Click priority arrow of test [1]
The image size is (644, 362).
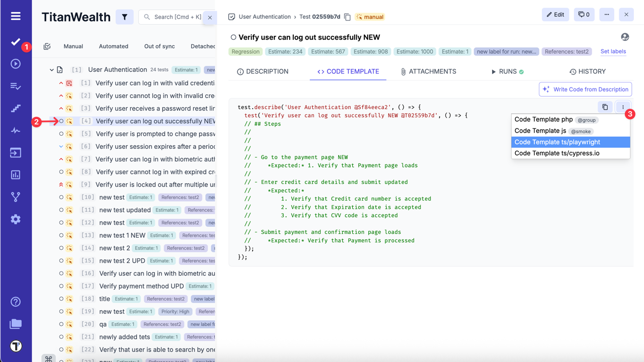click(x=61, y=83)
